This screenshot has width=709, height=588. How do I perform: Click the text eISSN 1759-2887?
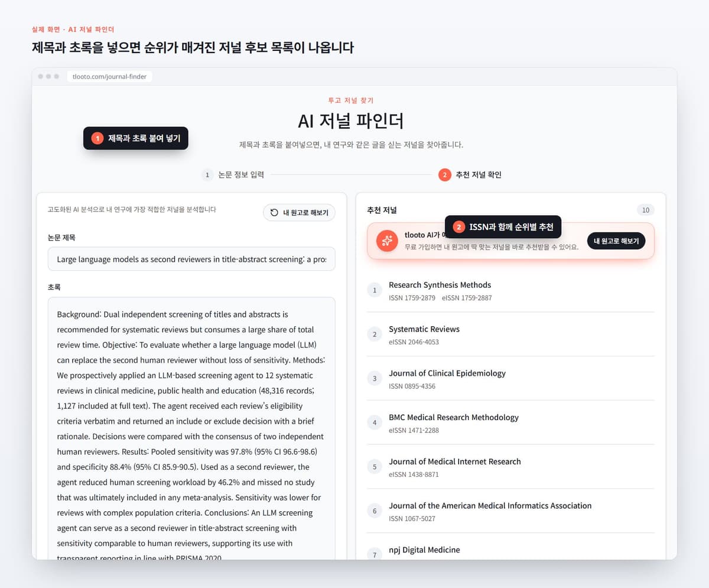pos(467,298)
